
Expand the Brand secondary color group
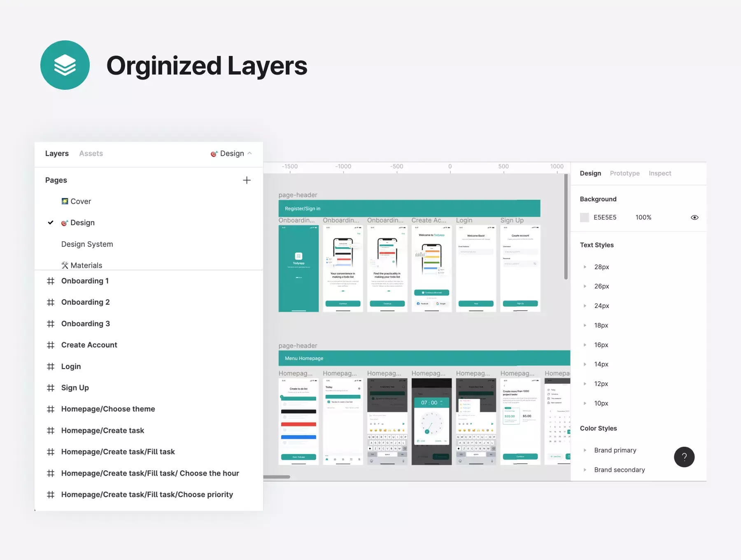(x=585, y=470)
